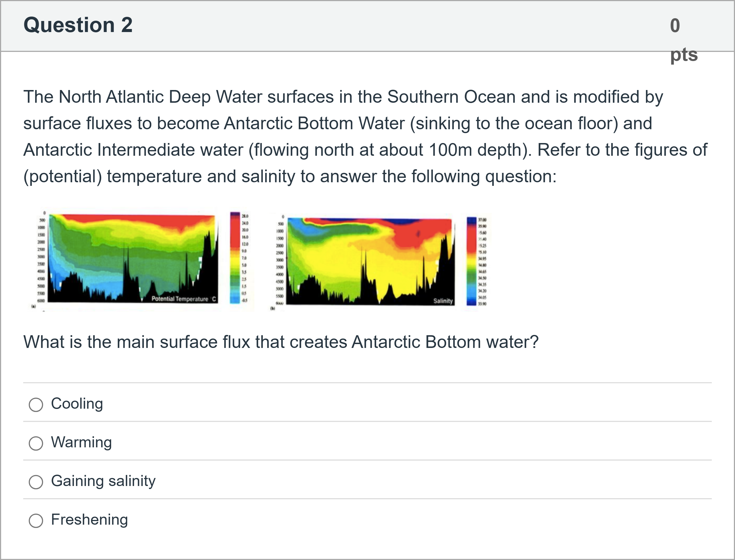This screenshot has height=560, width=735.
Task: Click the Salinity caption in the figure
Action: (x=443, y=301)
